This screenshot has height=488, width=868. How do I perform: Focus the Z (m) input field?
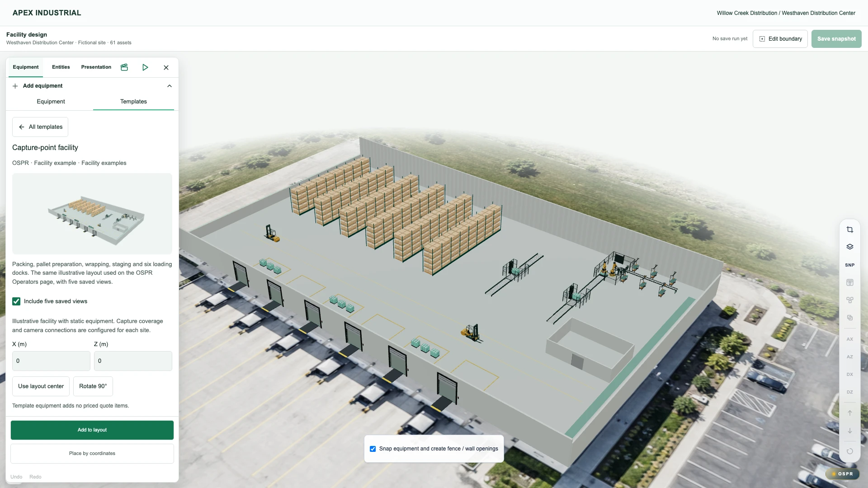click(133, 361)
